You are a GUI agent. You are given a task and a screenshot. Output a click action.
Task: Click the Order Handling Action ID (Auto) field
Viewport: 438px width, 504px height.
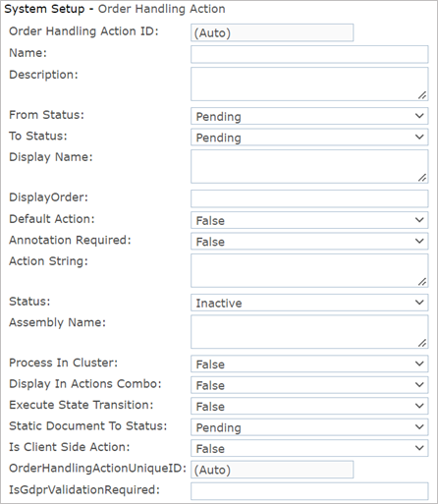point(272,32)
